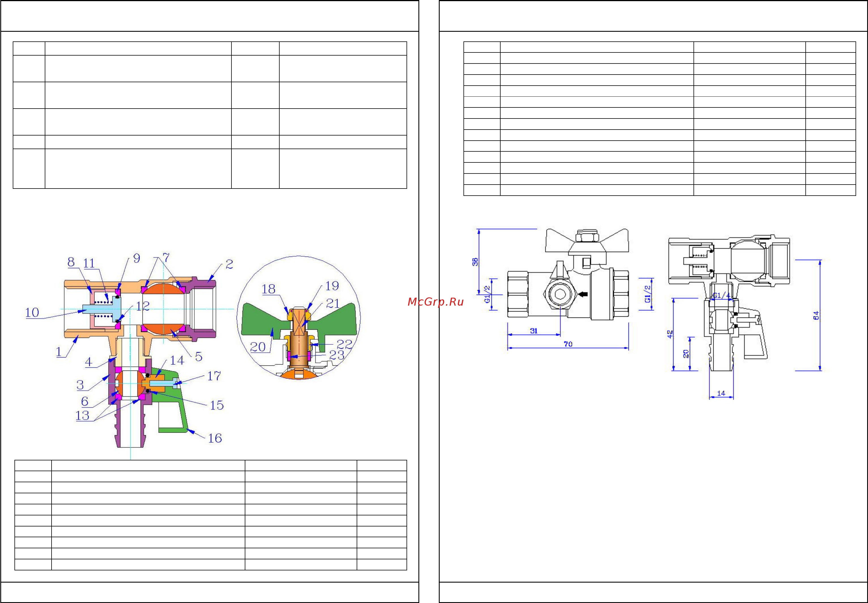This screenshot has width=868, height=603.
Task: Click callout number 11 in the section drawing
Action: click(89, 263)
